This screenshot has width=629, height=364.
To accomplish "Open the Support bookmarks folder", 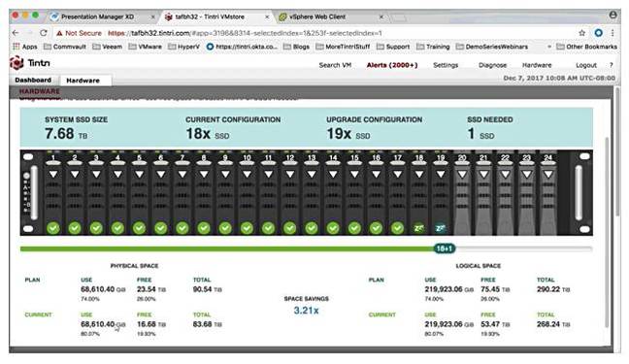I will (x=393, y=47).
